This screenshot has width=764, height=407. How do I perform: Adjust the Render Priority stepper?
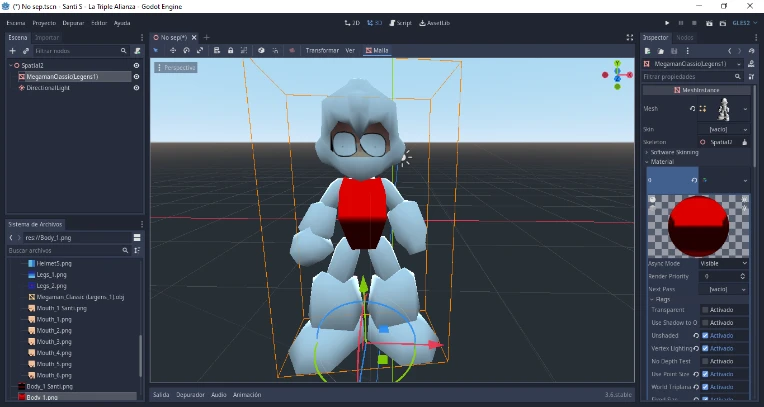(x=743, y=276)
